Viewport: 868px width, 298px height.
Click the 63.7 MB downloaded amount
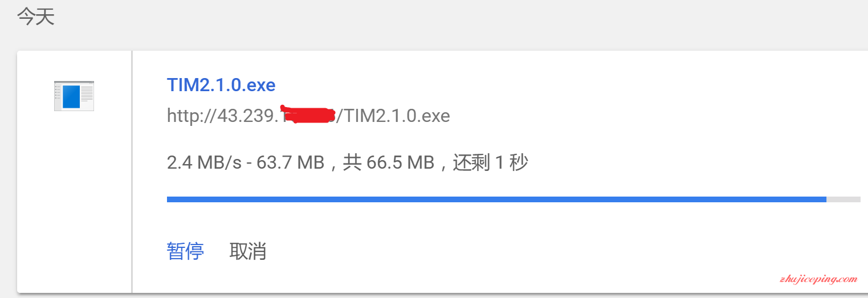click(x=291, y=163)
